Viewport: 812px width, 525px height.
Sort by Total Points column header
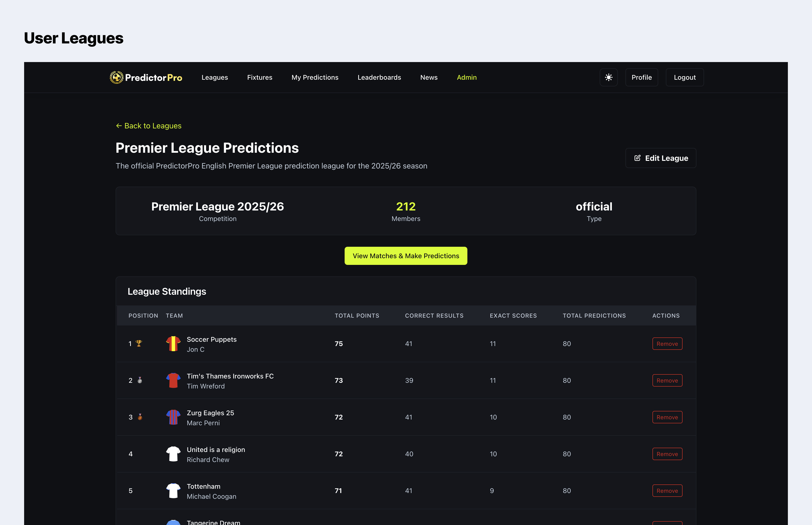pos(357,316)
